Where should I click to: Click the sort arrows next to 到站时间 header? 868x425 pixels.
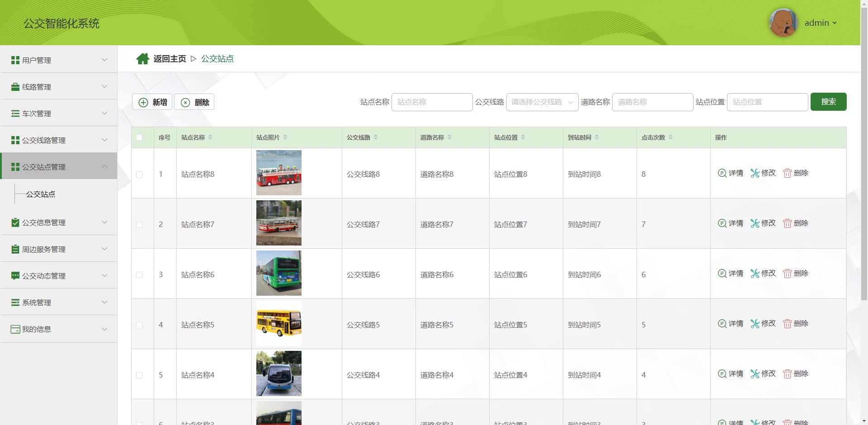[597, 137]
